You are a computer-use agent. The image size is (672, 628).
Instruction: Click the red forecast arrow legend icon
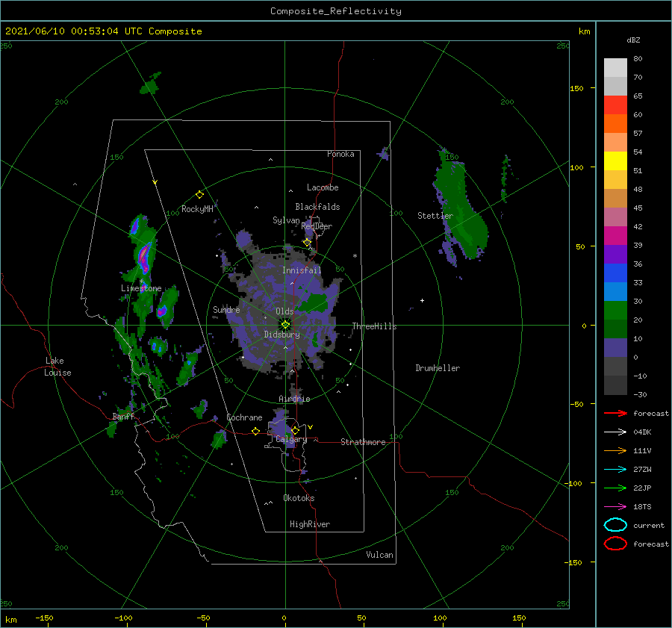[615, 413]
